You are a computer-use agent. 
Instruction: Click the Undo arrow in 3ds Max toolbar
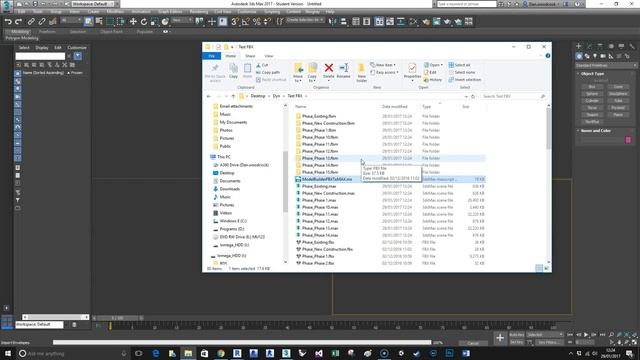[8, 22]
